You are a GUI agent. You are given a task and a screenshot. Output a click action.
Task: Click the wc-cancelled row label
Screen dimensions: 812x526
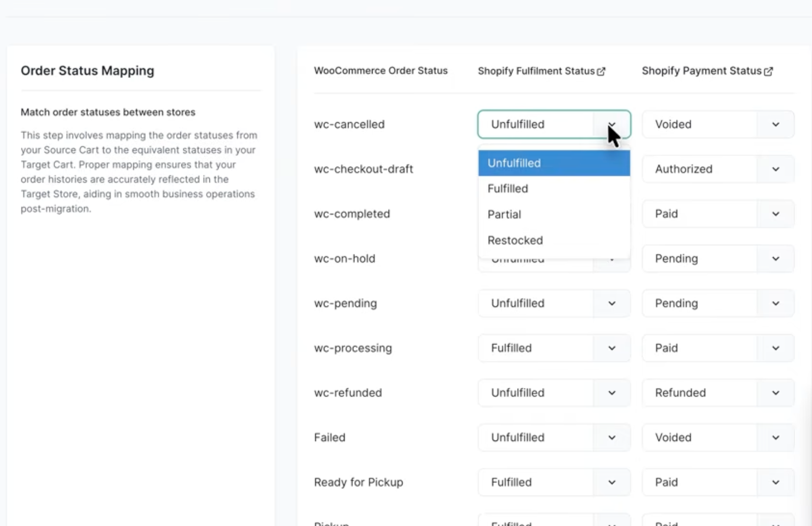(349, 124)
